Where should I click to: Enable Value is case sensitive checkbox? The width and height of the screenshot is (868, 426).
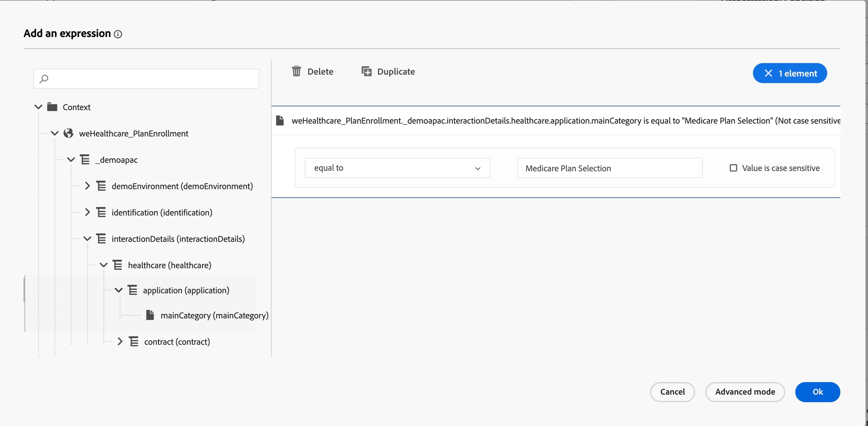click(x=733, y=168)
